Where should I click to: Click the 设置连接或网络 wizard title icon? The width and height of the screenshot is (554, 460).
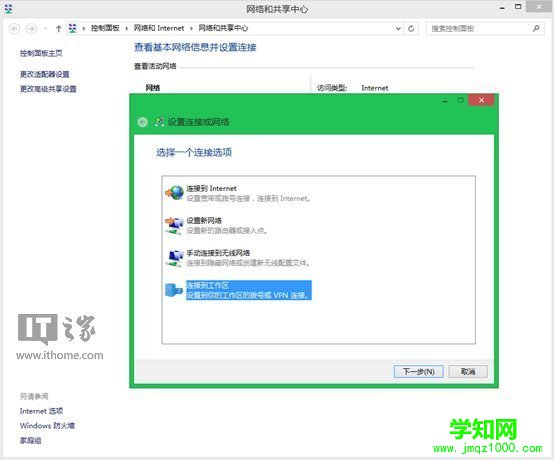click(x=159, y=122)
